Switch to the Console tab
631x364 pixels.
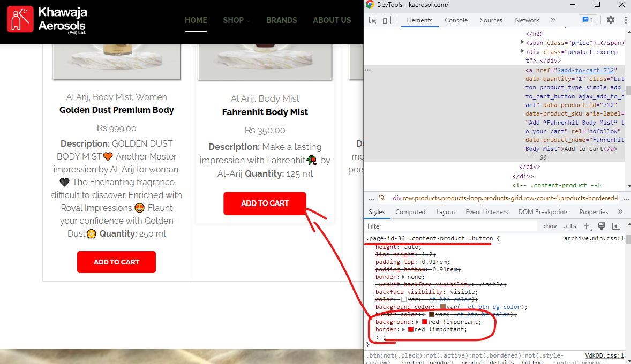(x=456, y=20)
